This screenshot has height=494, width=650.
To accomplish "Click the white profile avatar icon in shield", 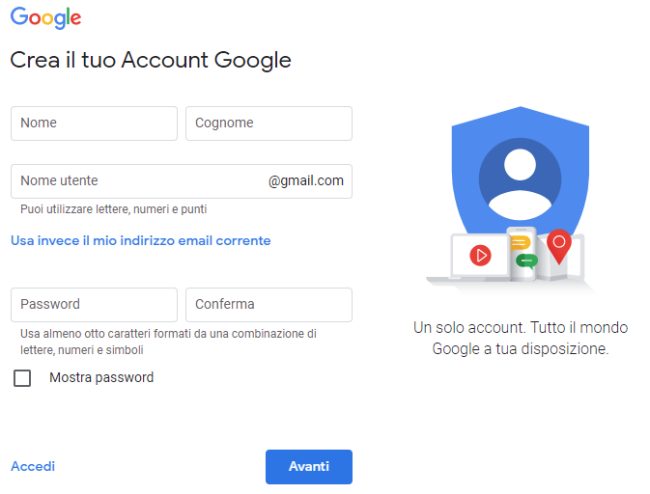I will pos(520,179).
